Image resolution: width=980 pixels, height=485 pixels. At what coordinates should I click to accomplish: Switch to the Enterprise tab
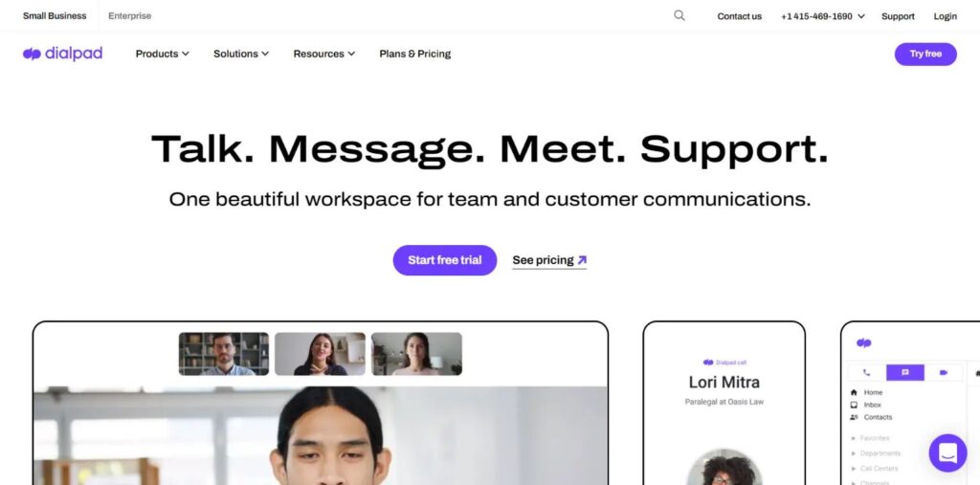pyautogui.click(x=129, y=15)
